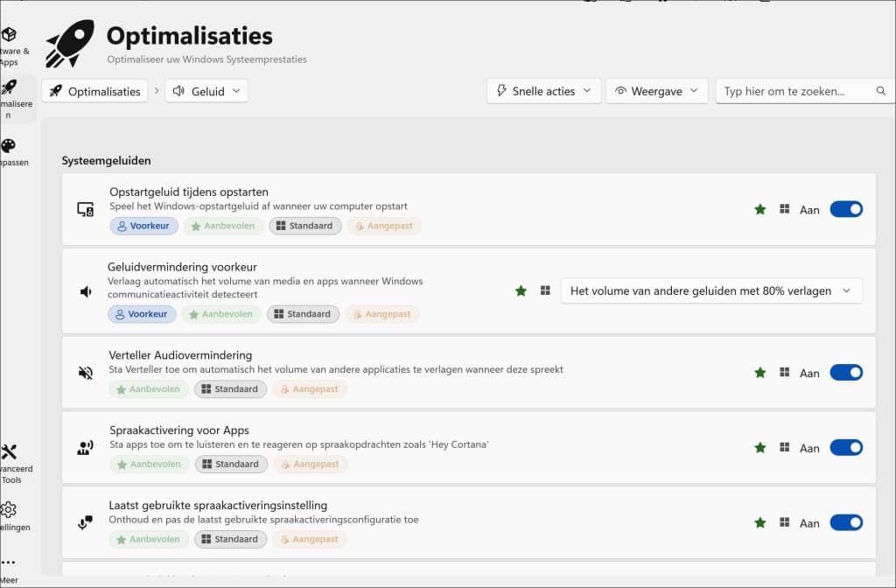This screenshot has height=588, width=896.
Task: Click the speaker icon of Geluidvermindering voorkeur
Action: (x=86, y=292)
